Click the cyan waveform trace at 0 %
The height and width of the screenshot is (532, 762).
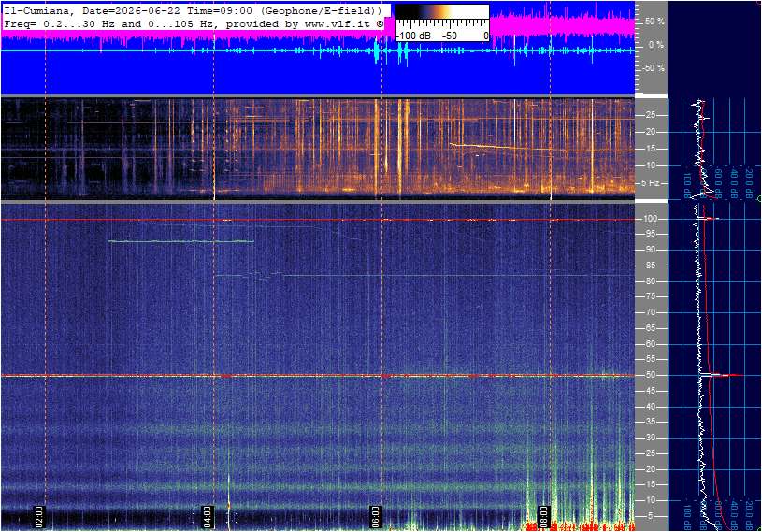pyautogui.click(x=318, y=50)
